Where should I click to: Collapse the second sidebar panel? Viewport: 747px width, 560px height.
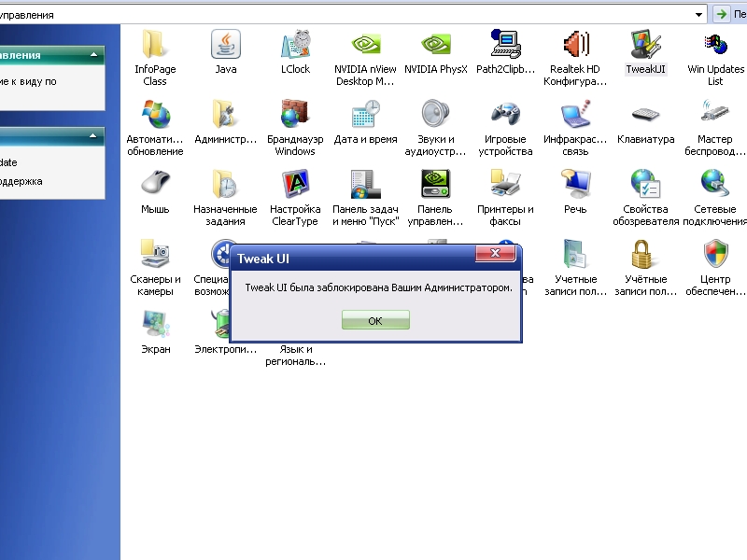[x=93, y=136]
